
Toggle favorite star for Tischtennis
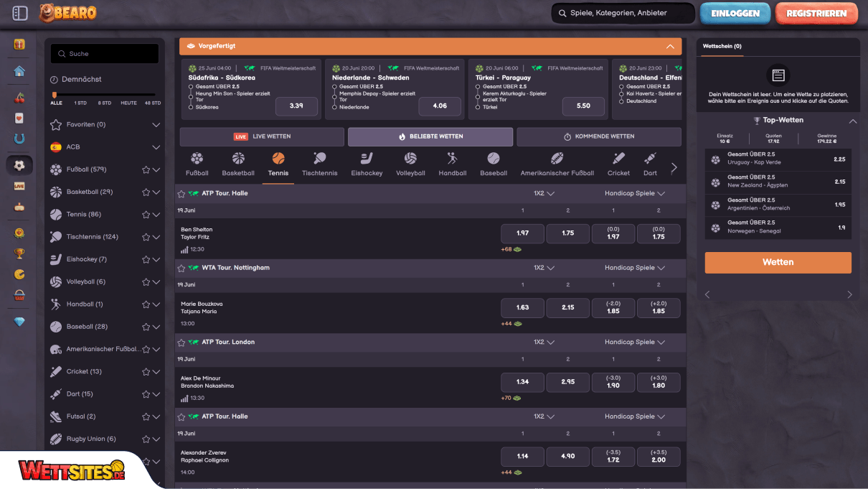click(146, 237)
